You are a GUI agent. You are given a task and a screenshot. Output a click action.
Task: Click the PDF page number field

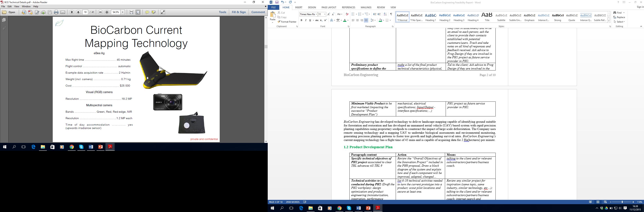[85, 12]
